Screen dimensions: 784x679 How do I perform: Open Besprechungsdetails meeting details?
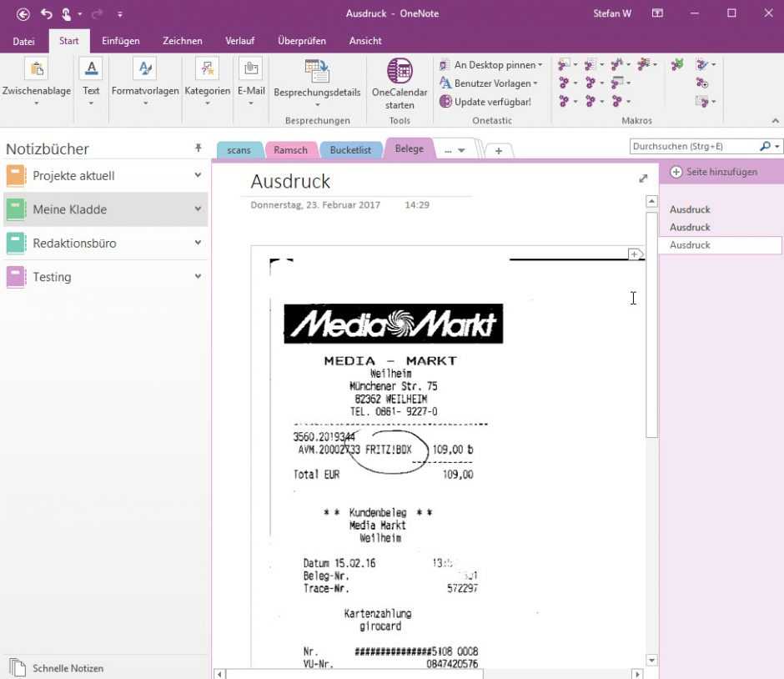pos(317,83)
